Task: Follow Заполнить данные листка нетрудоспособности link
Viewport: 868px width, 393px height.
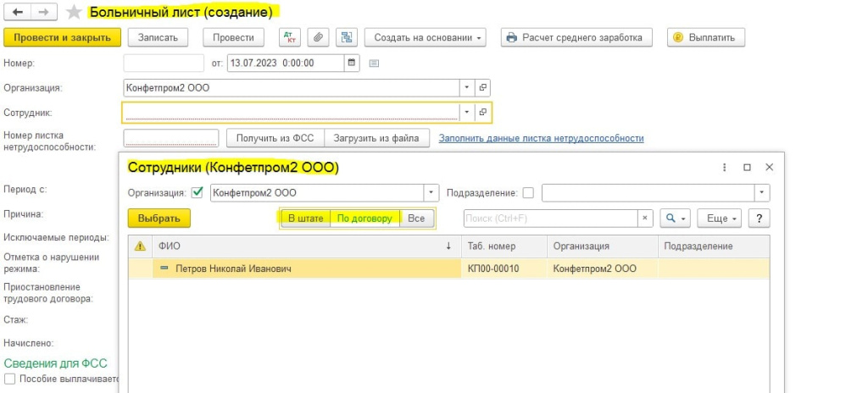Action: (541, 138)
